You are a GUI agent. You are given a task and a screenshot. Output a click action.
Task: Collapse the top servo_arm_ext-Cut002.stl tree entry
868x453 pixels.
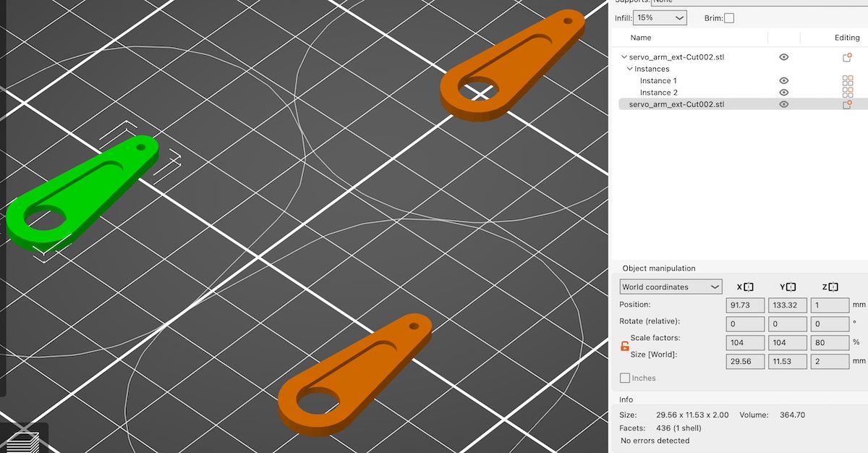point(624,57)
